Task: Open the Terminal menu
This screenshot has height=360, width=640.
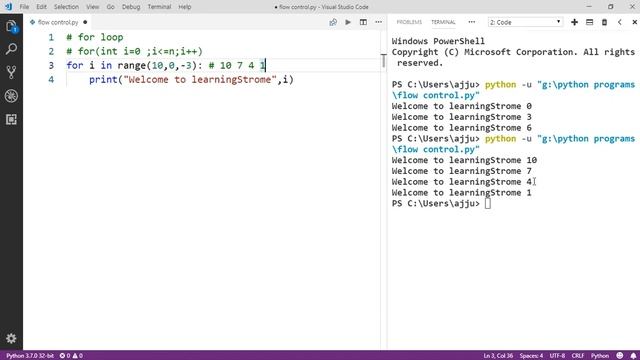Action: 159,7
